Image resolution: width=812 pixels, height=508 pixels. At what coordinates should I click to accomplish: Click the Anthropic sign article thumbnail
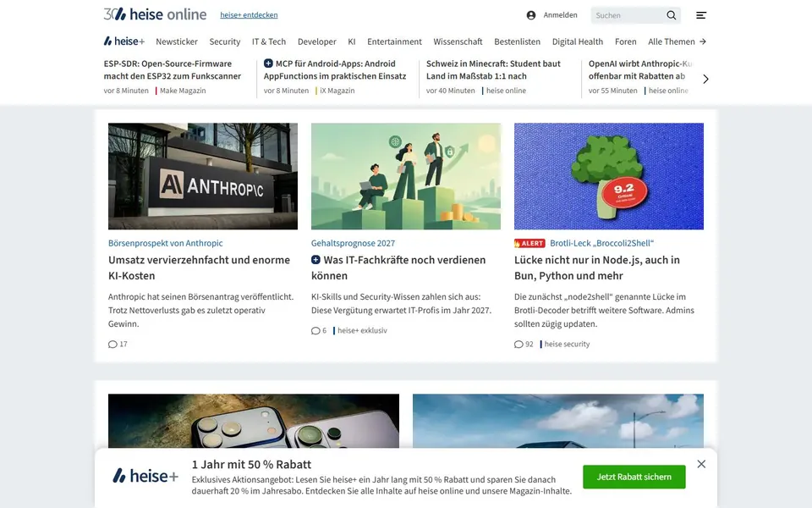click(203, 176)
